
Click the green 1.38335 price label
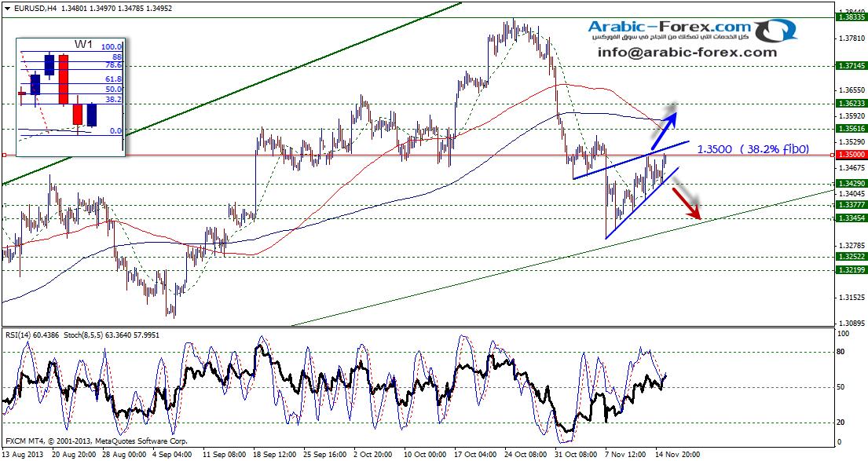(x=852, y=18)
